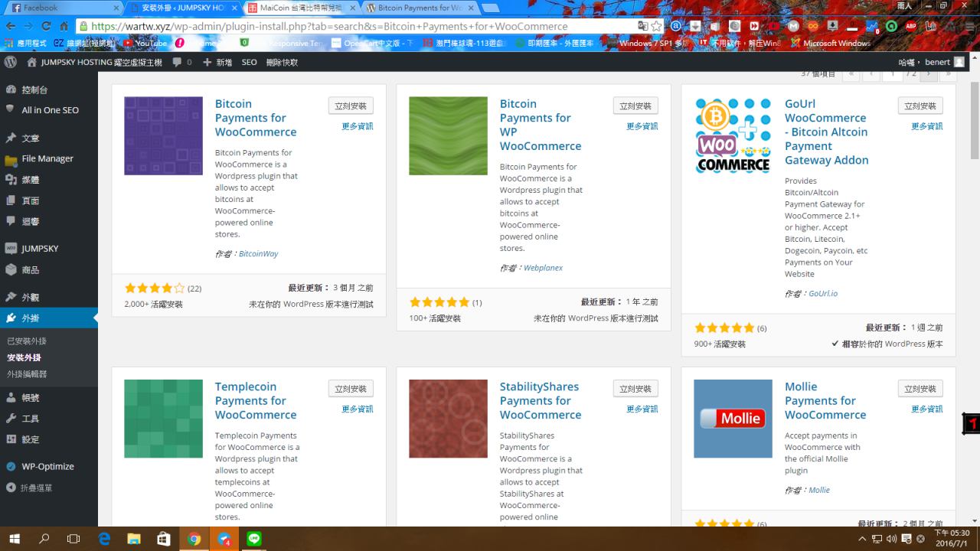Image resolution: width=980 pixels, height=551 pixels.
Task: Click the volume icon in system tray
Action: 891,539
